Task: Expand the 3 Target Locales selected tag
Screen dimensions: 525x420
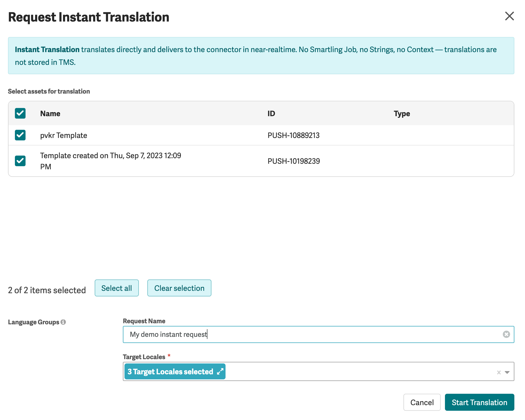Action: (x=220, y=372)
